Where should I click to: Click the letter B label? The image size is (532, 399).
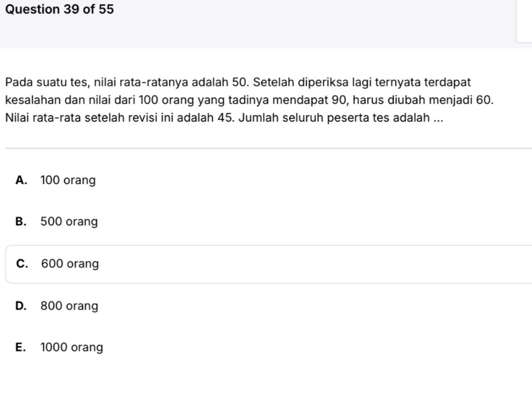point(20,222)
